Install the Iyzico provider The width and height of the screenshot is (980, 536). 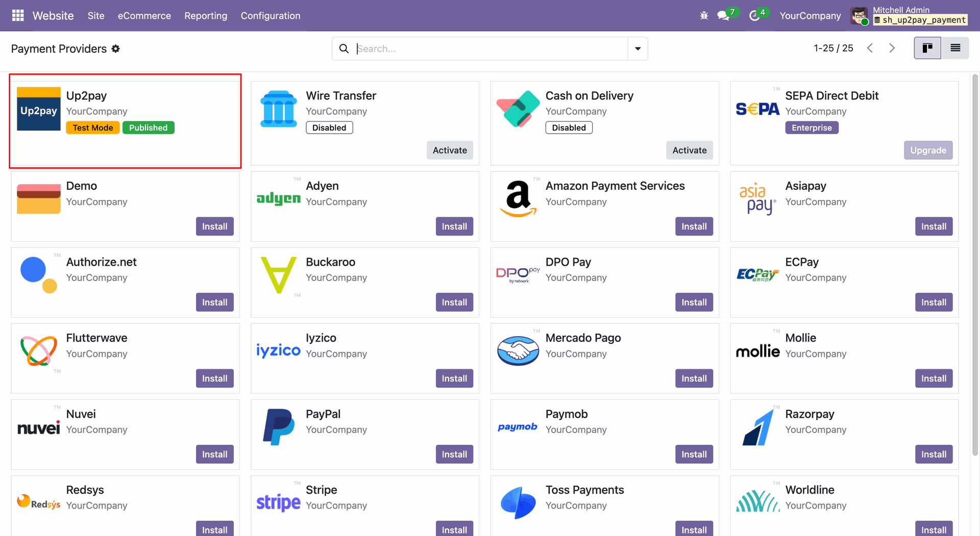[454, 378]
